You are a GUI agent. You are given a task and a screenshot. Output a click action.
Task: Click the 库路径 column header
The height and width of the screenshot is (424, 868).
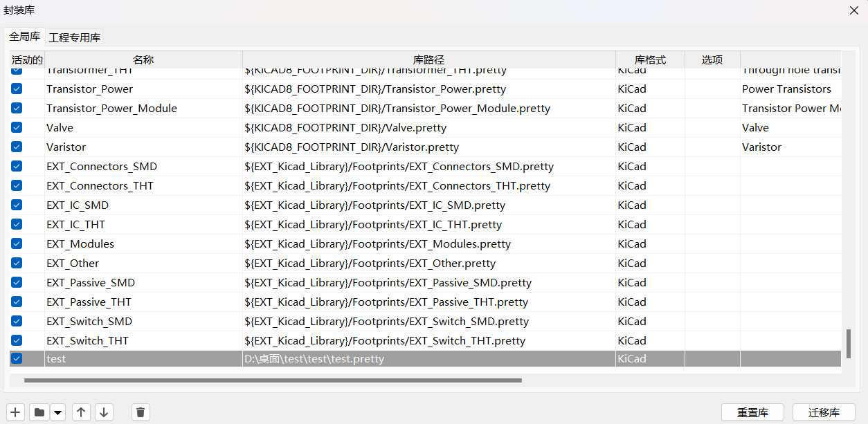428,59
